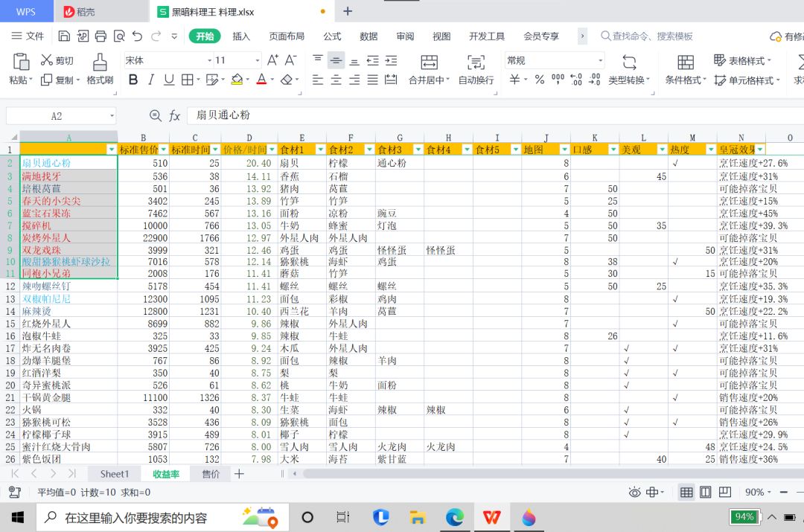Open Conditional Formatting (条件格式)
This screenshot has width=804, height=532.
pyautogui.click(x=686, y=63)
